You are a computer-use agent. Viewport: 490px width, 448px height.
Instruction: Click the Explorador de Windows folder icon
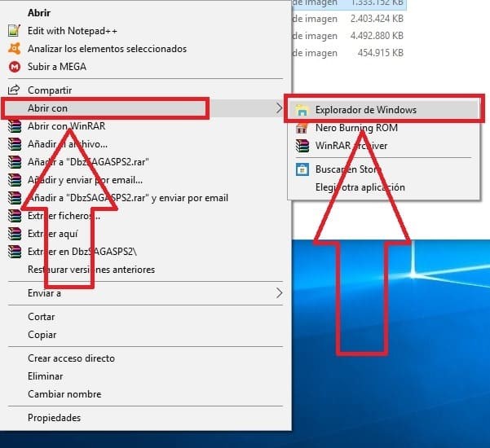tap(302, 110)
